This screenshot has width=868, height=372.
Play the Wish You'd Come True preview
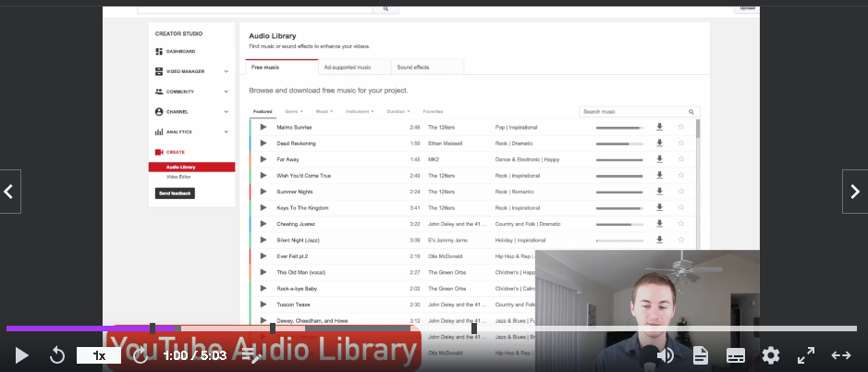point(263,175)
